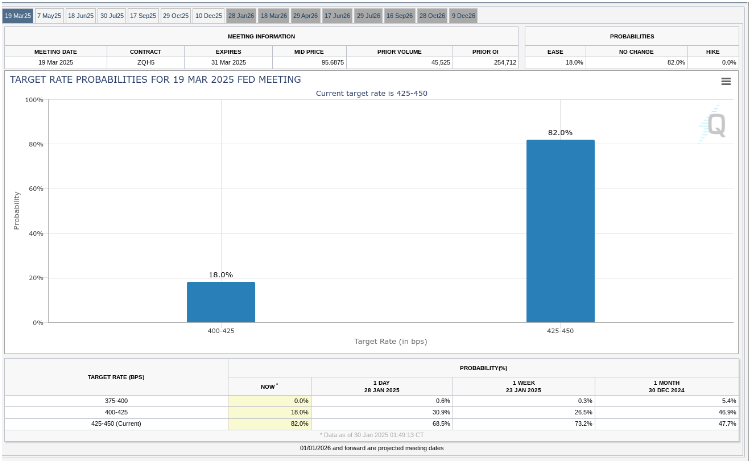This screenshot has height=462, width=749.
Task: Click the ZQH5 contract value
Action: pos(146,62)
